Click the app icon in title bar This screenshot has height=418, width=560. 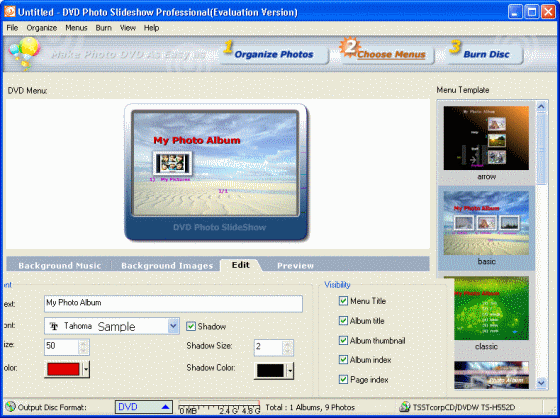pos(10,11)
